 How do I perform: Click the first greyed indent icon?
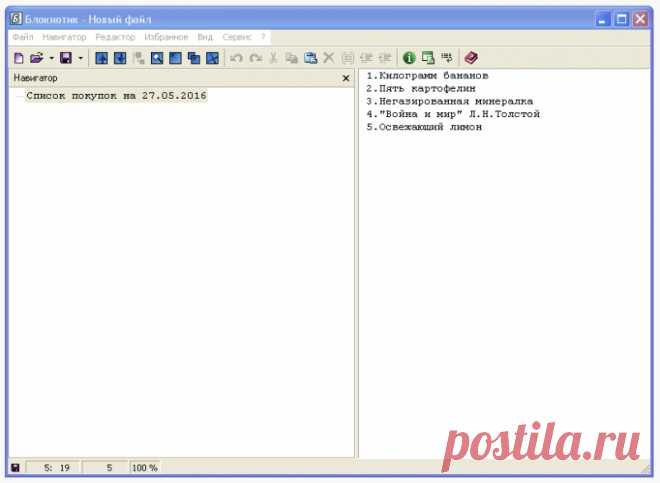(366, 58)
